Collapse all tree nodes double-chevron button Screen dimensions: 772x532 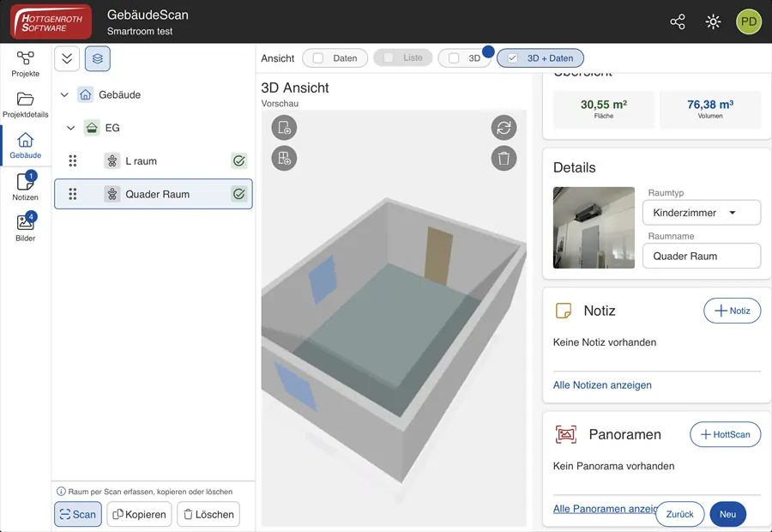(67, 58)
